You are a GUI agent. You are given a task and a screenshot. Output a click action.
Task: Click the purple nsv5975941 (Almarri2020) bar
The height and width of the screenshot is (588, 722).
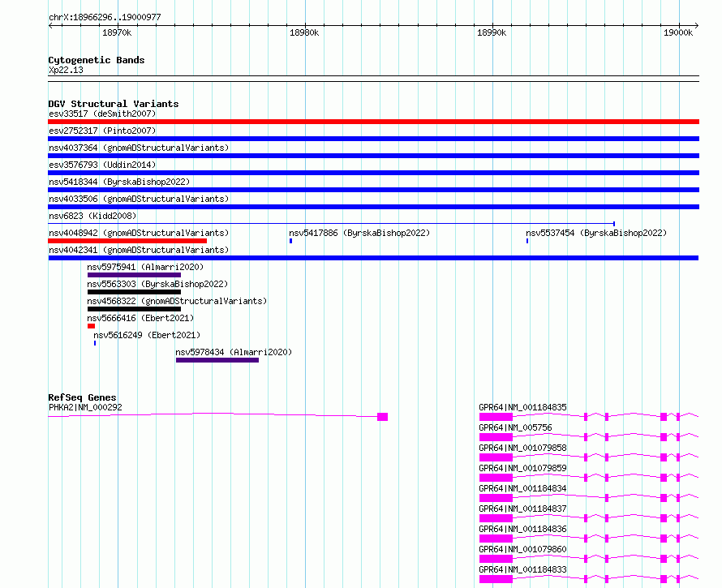tap(134, 275)
